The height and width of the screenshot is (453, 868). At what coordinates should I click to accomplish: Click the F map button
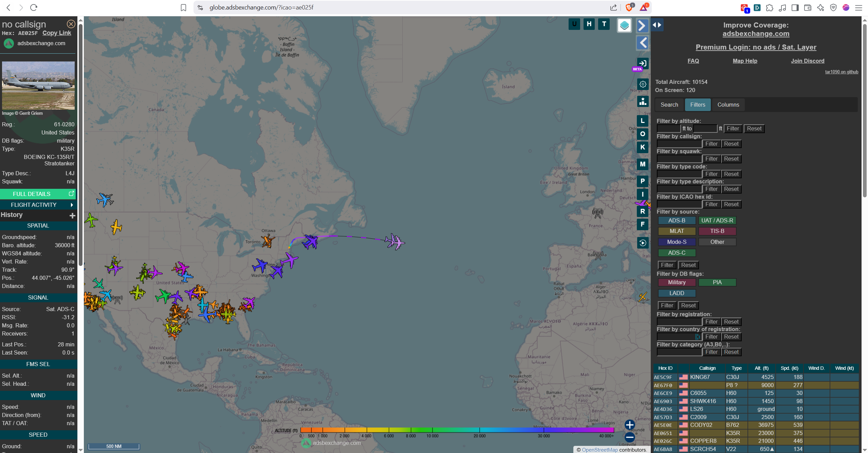point(643,224)
